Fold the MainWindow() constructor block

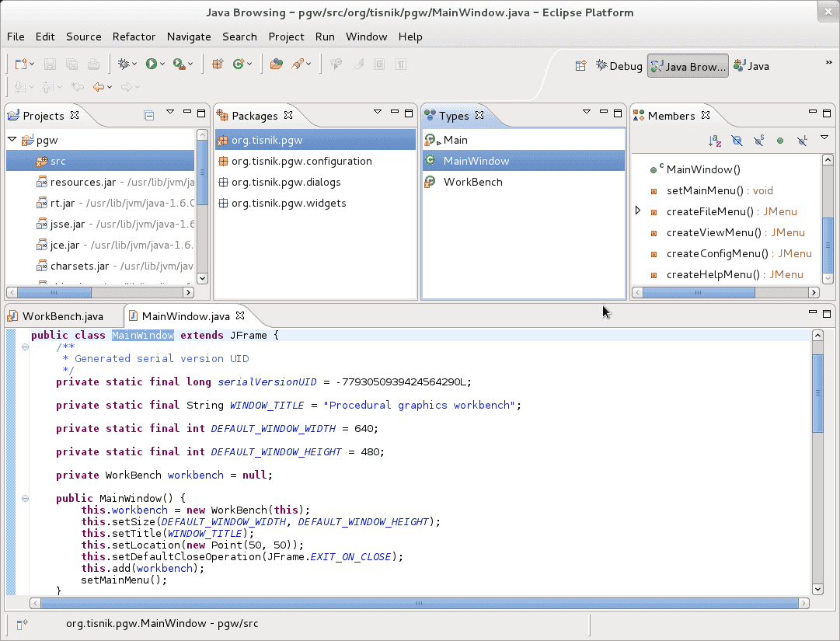click(x=25, y=499)
